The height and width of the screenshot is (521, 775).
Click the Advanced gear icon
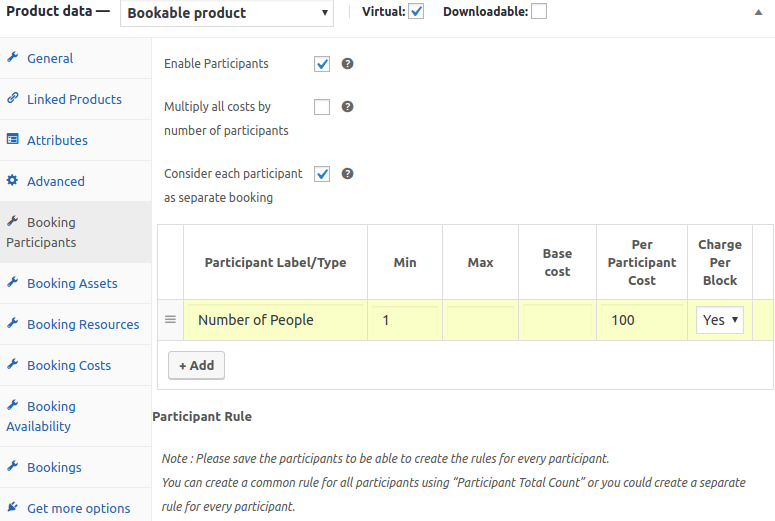(x=13, y=180)
